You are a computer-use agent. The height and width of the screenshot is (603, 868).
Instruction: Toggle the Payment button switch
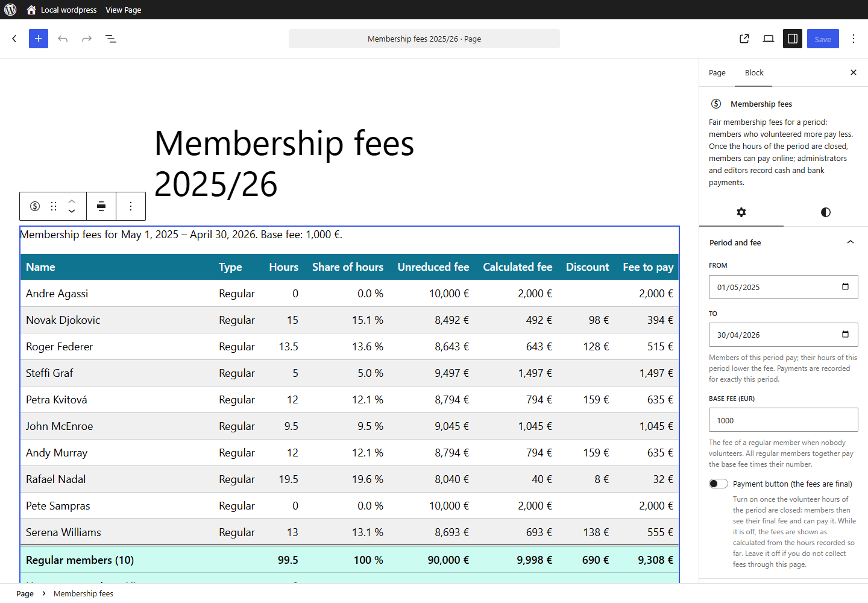pyautogui.click(x=719, y=484)
